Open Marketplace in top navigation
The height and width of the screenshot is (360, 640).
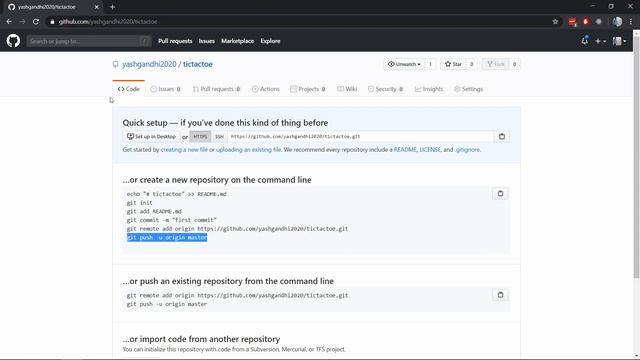(238, 41)
